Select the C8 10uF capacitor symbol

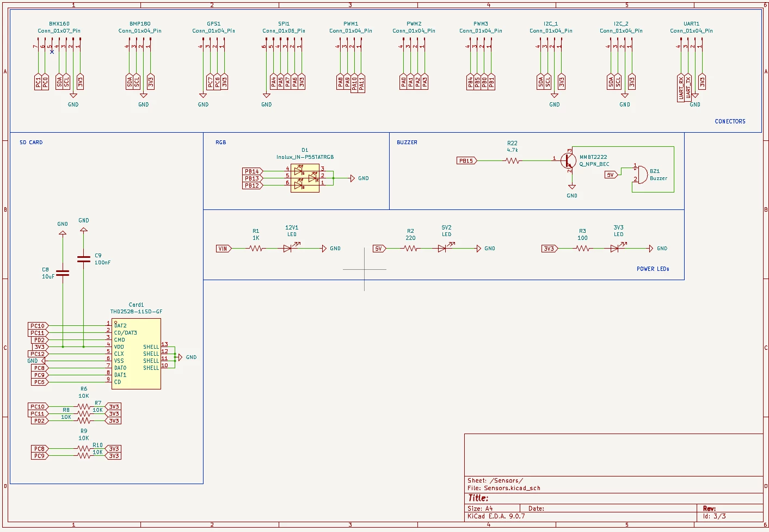click(x=63, y=273)
